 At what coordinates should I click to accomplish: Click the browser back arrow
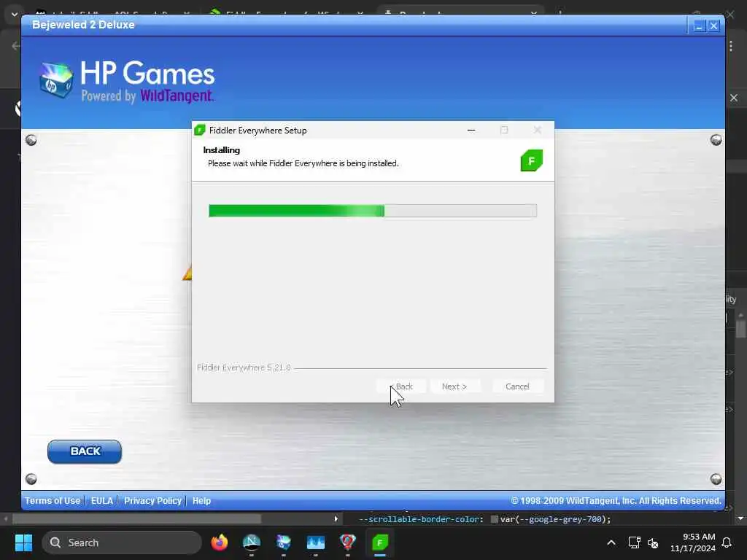[x=16, y=46]
